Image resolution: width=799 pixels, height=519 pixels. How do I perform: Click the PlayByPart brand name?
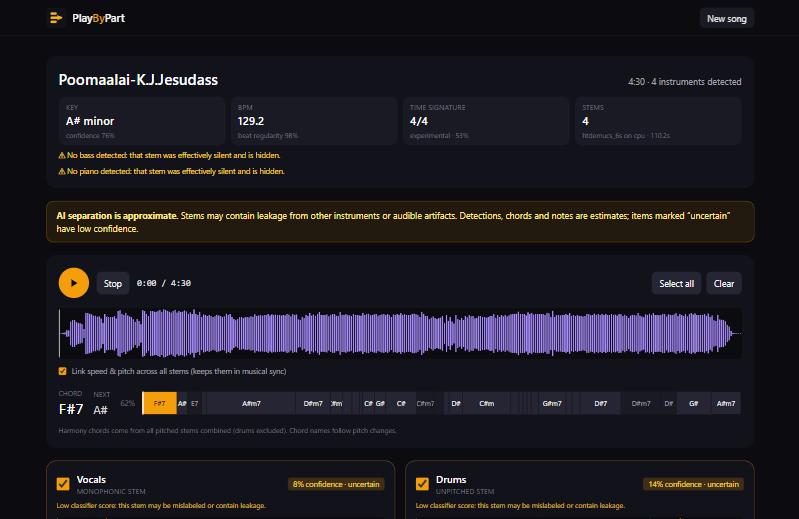98,18
